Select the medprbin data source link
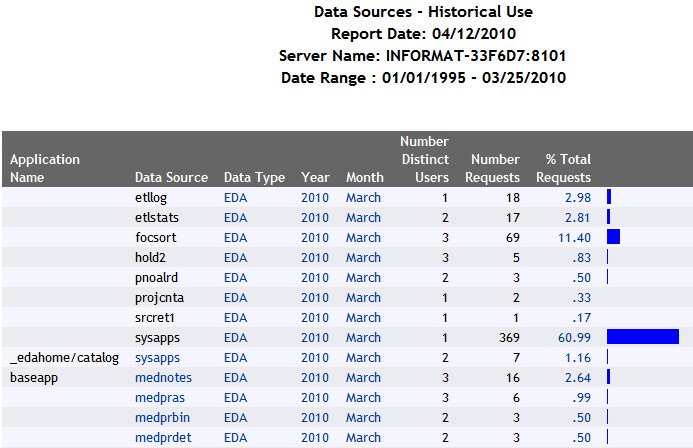The width and height of the screenshot is (693, 448). click(159, 418)
